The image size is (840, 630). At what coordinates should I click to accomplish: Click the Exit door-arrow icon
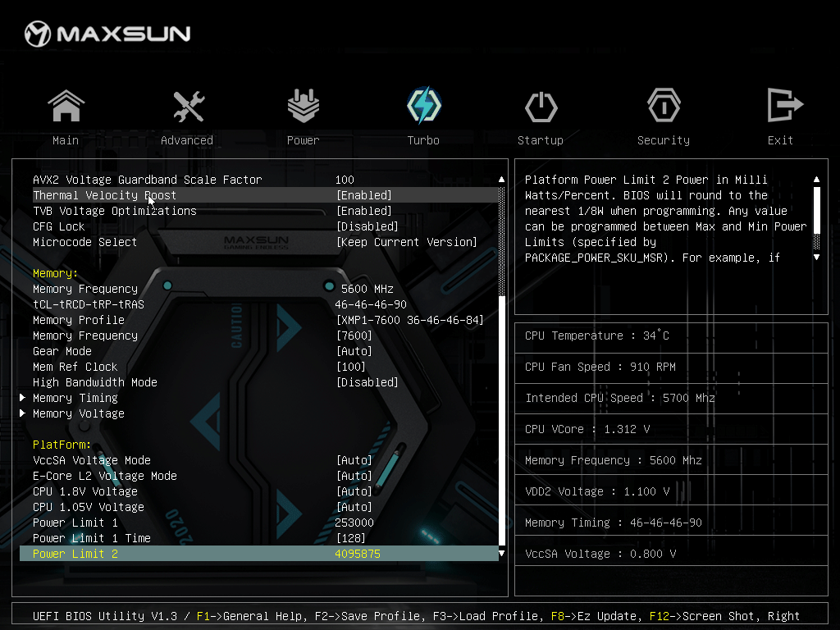point(785,105)
